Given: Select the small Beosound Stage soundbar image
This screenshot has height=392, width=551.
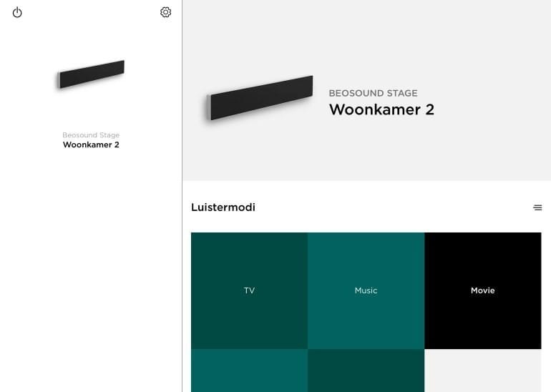Looking at the screenshot, I should (91, 74).
